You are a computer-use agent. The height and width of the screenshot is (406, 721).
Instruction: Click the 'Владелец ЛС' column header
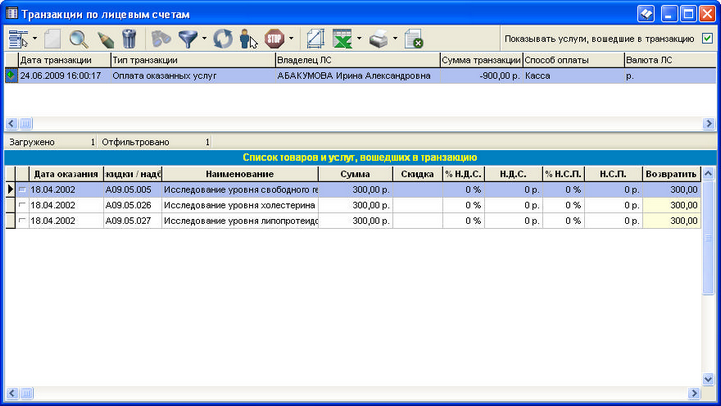[x=358, y=60]
